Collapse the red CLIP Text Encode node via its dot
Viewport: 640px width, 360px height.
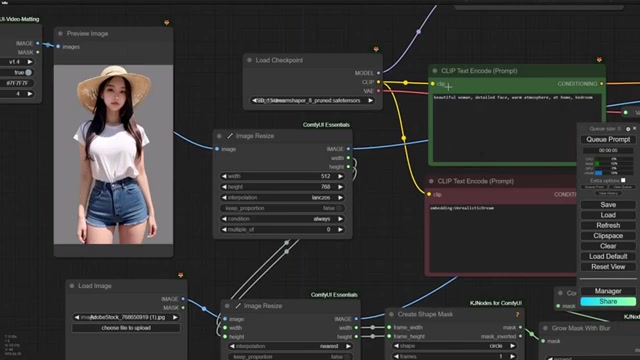(431, 181)
